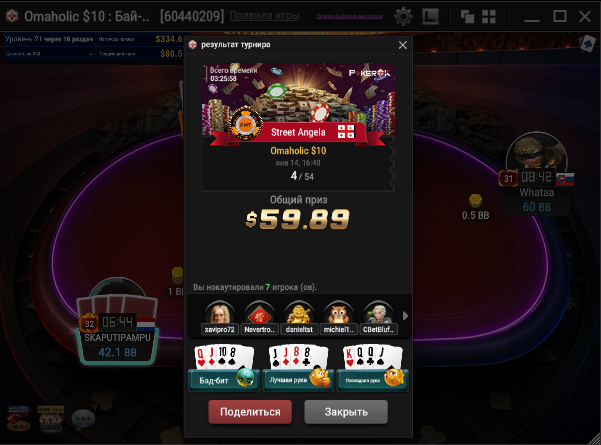Show more knocked-out players with arrow
The height and width of the screenshot is (445, 601).
click(406, 316)
